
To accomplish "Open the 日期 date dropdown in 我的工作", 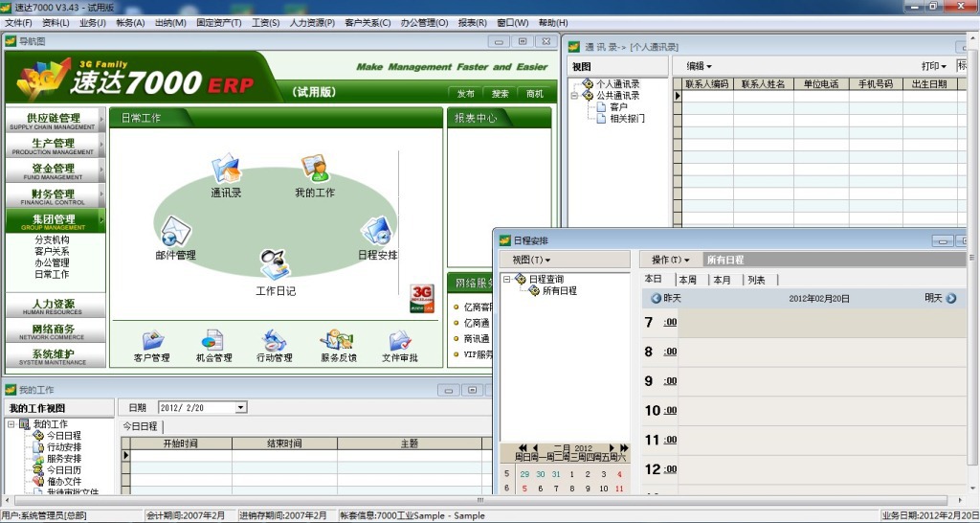I will coord(240,408).
